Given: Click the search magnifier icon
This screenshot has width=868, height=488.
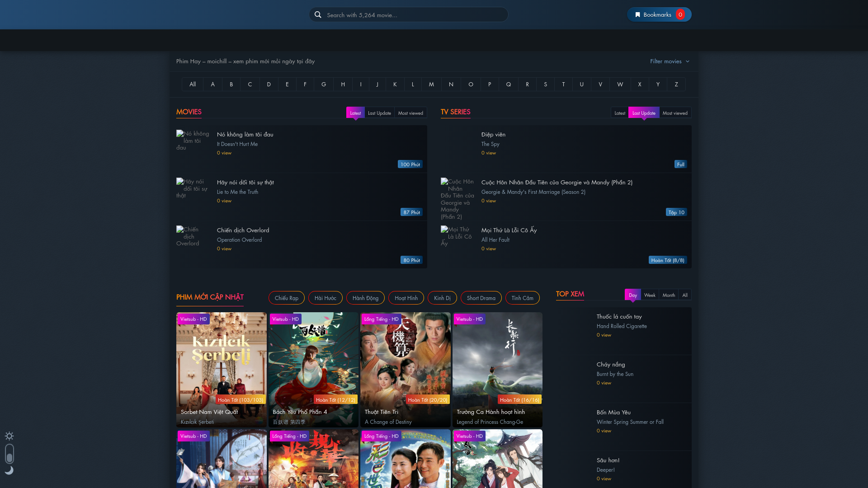Looking at the screenshot, I should (x=318, y=15).
